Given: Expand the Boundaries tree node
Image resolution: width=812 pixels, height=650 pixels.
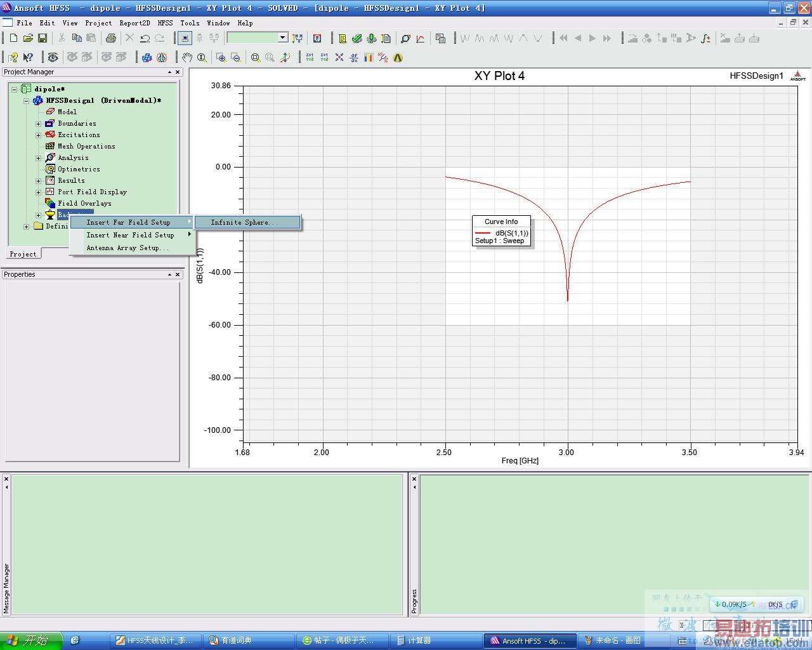Looking at the screenshot, I should [x=38, y=124].
